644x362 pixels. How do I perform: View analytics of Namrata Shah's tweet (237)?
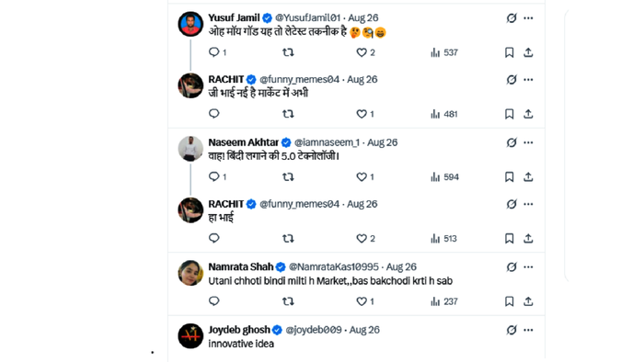(444, 301)
